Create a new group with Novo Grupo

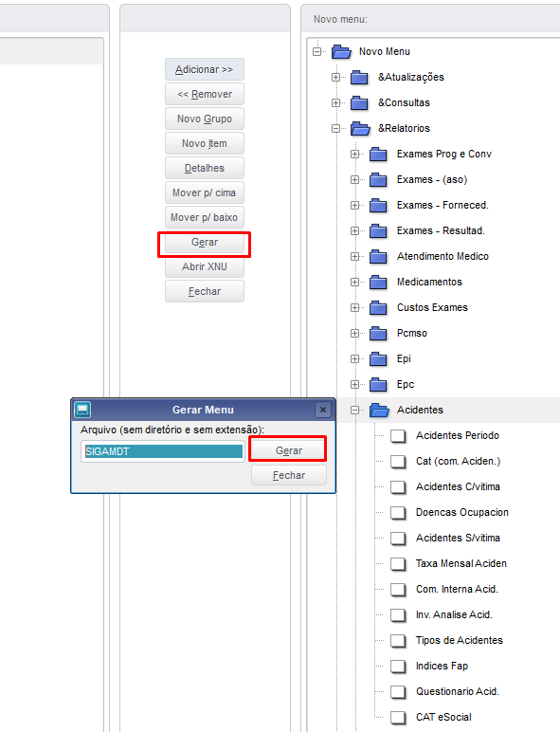[x=205, y=119]
